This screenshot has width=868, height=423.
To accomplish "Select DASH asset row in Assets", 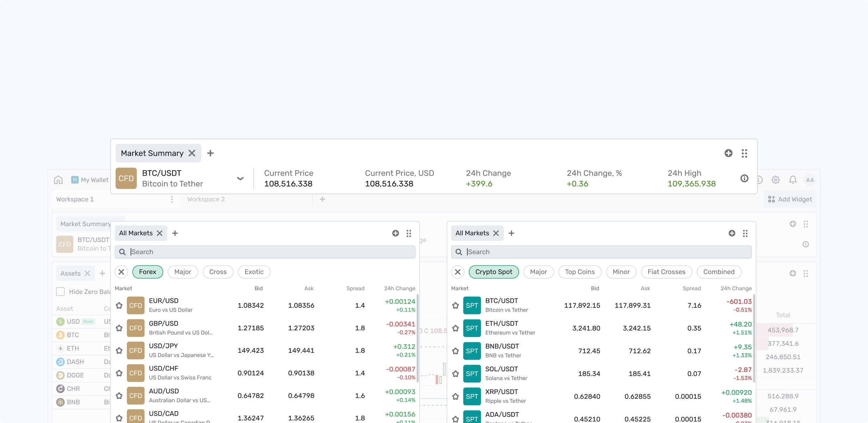I will click(x=82, y=362).
